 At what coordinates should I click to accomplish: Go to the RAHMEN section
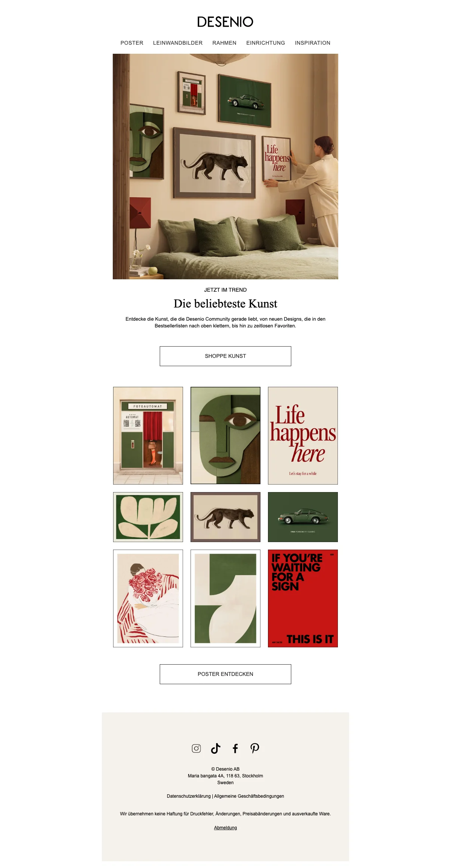click(224, 43)
